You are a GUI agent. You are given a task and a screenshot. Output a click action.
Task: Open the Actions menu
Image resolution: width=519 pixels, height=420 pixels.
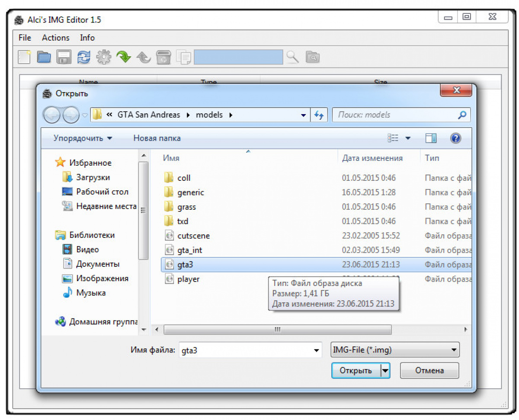pos(55,38)
